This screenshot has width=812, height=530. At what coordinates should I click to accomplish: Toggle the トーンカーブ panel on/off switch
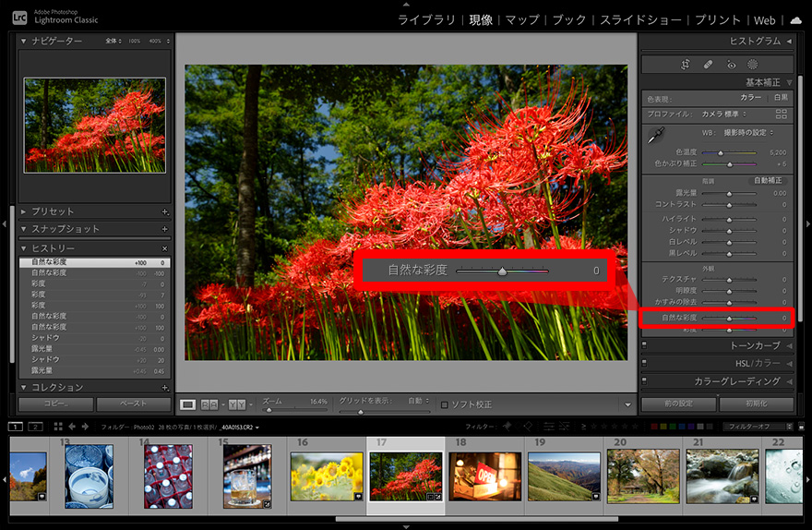click(x=644, y=345)
